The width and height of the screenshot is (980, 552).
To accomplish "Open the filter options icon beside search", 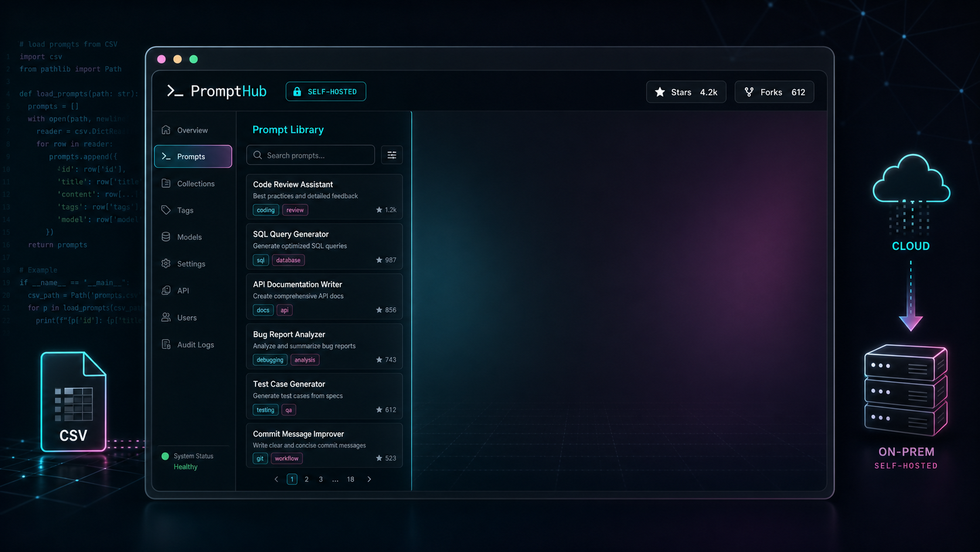I will [392, 155].
